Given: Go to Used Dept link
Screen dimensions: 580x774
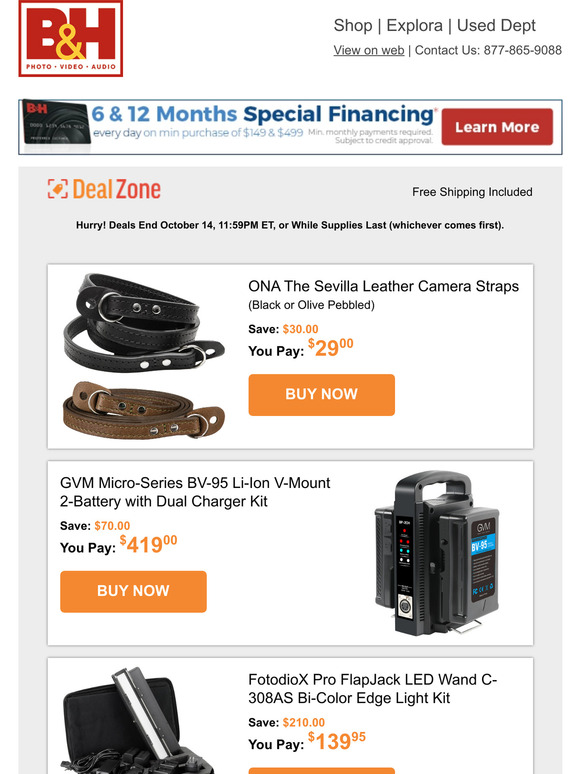Looking at the screenshot, I should click(x=496, y=26).
